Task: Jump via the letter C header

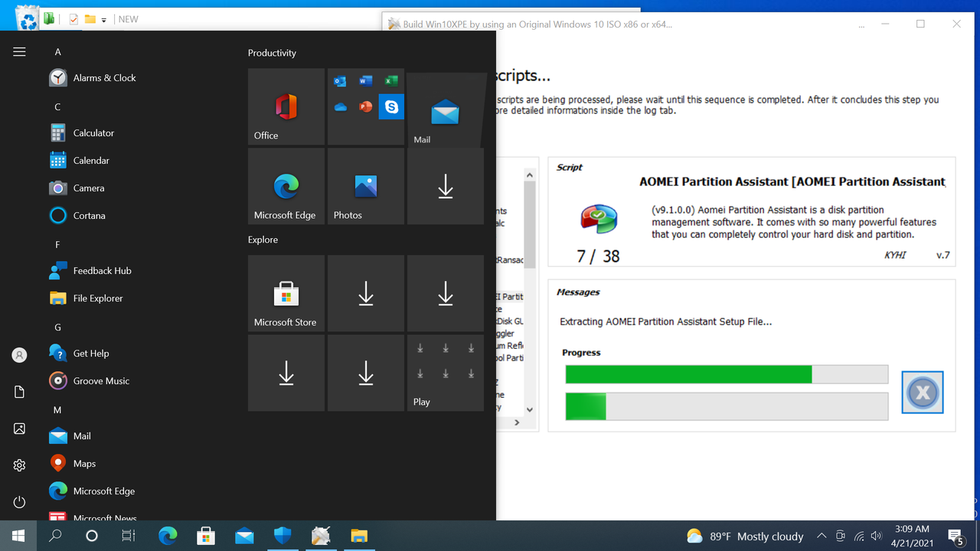Action: tap(57, 107)
